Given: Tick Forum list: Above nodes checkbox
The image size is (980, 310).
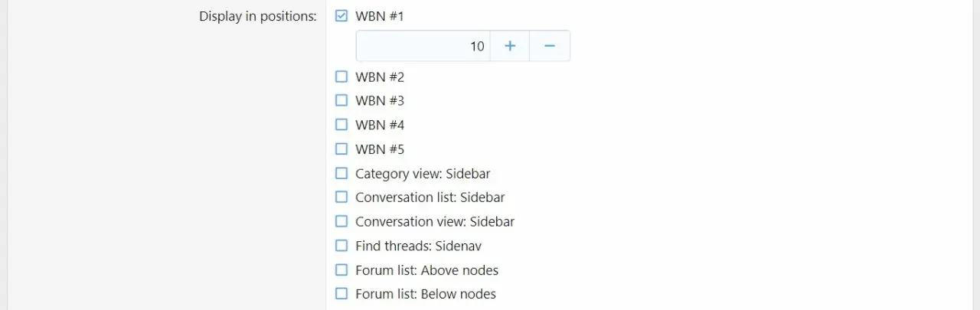Looking at the screenshot, I should (341, 269).
